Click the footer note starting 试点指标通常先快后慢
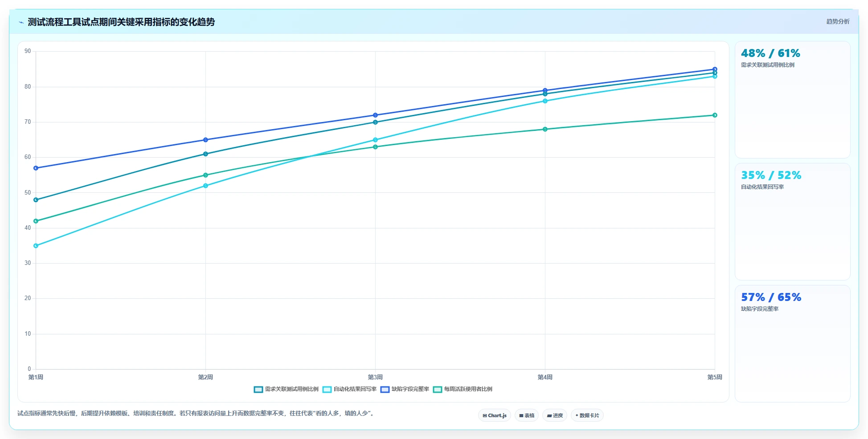 pos(197,414)
